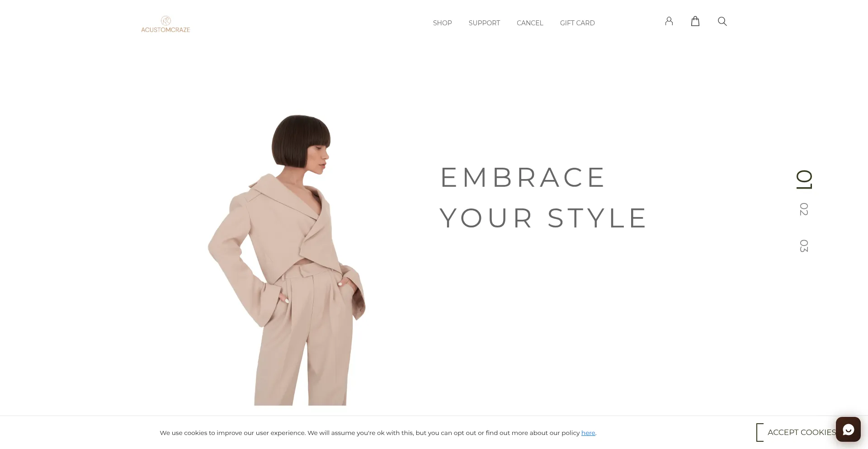Open the shopping bag icon

pos(695,21)
